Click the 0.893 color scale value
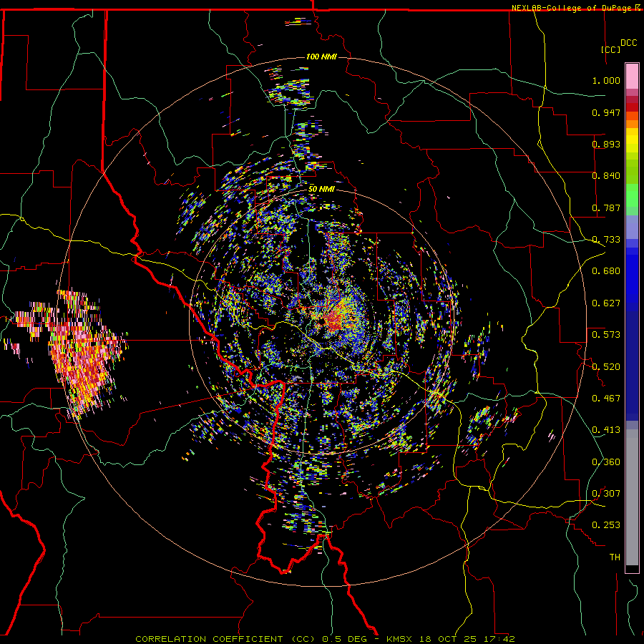 point(606,144)
